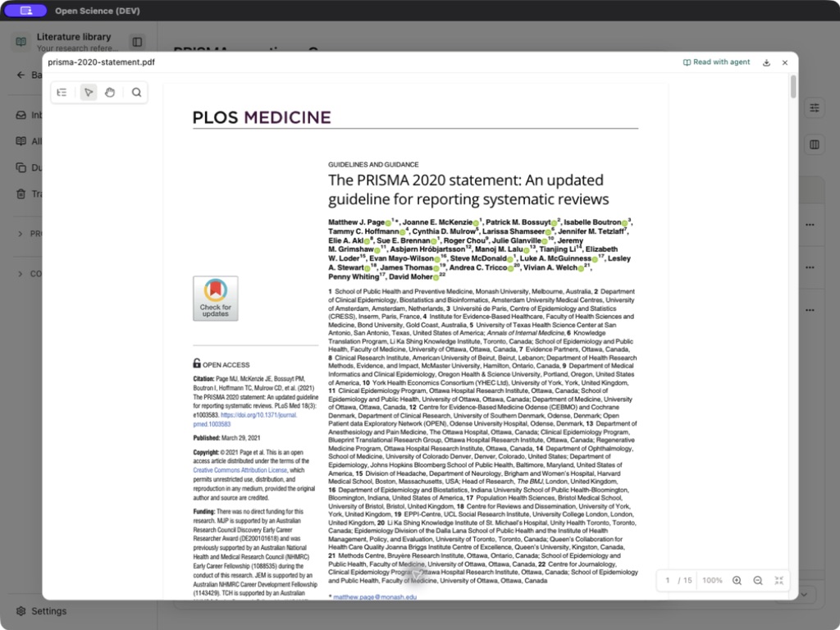Click matthew.page@monash.edu email link

[375, 597]
